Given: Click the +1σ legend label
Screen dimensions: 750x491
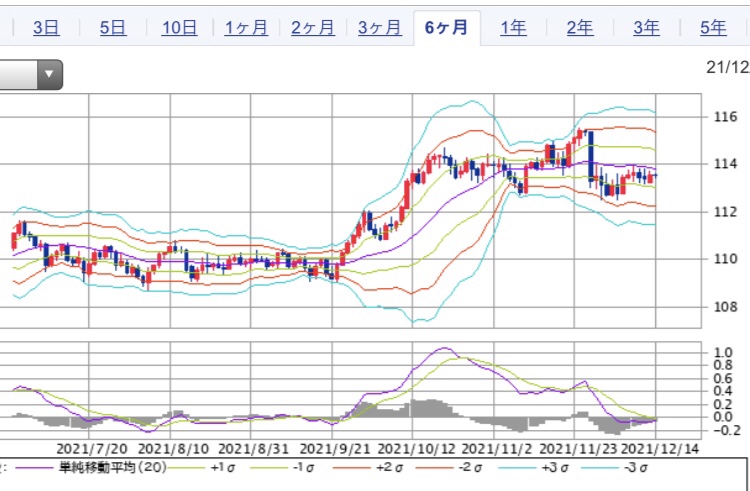Looking at the screenshot, I should point(222,468).
